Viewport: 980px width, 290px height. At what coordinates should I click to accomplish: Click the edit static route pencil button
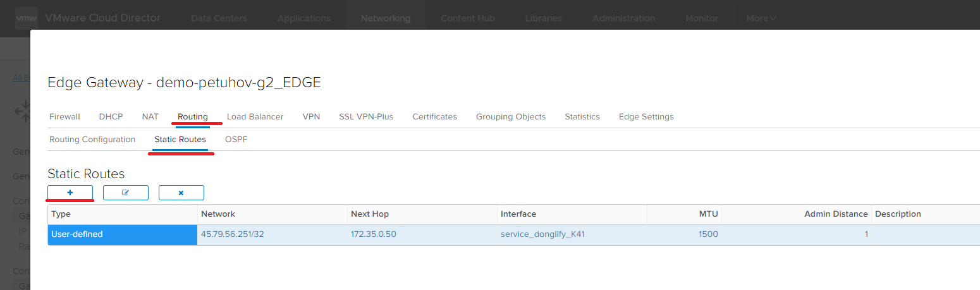[126, 193]
